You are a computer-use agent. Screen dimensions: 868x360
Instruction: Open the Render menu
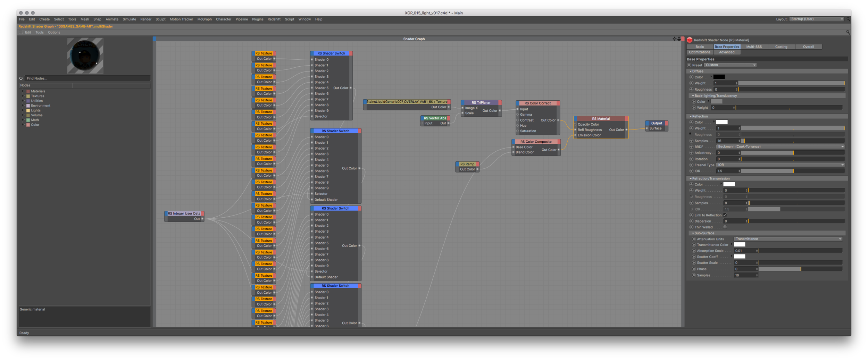pyautogui.click(x=146, y=19)
